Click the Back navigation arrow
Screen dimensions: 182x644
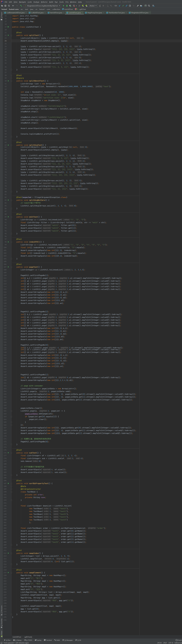(13, 6)
